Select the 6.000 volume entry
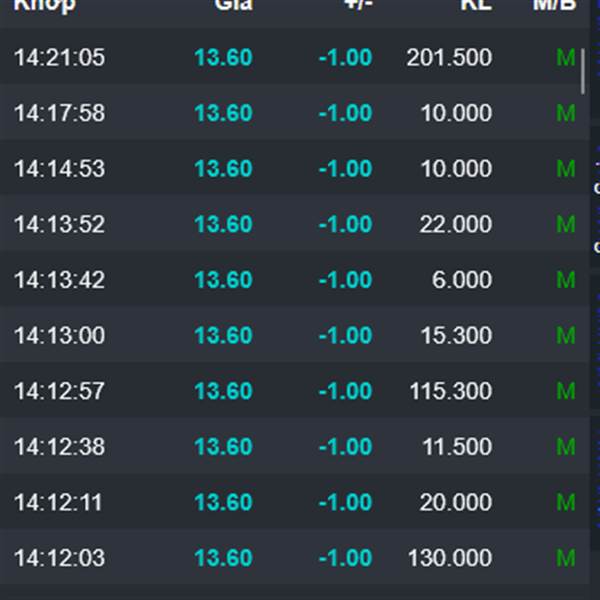 click(462, 280)
